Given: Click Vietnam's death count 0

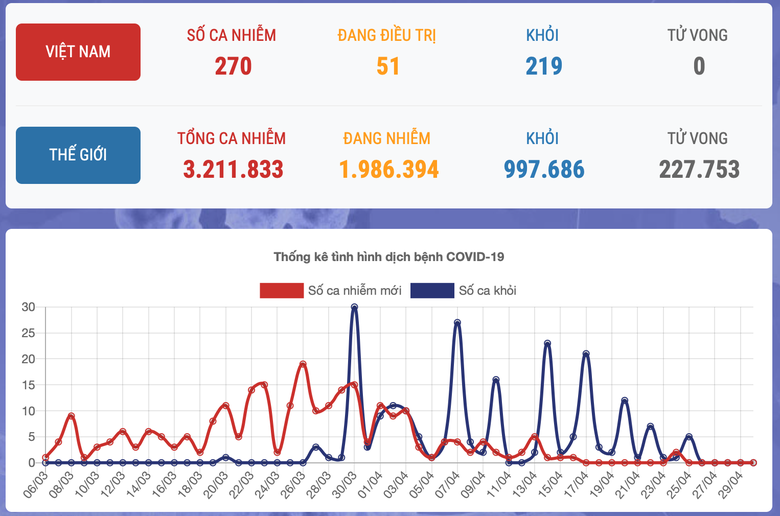Looking at the screenshot, I should pyautogui.click(x=698, y=66).
